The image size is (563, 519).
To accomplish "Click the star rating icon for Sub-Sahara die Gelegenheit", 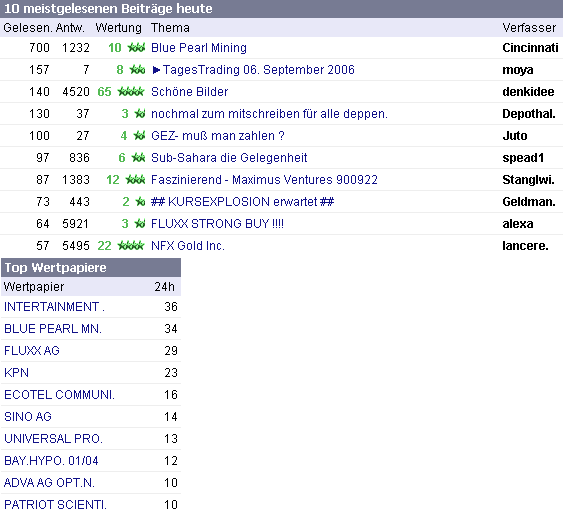I will click(138, 157).
